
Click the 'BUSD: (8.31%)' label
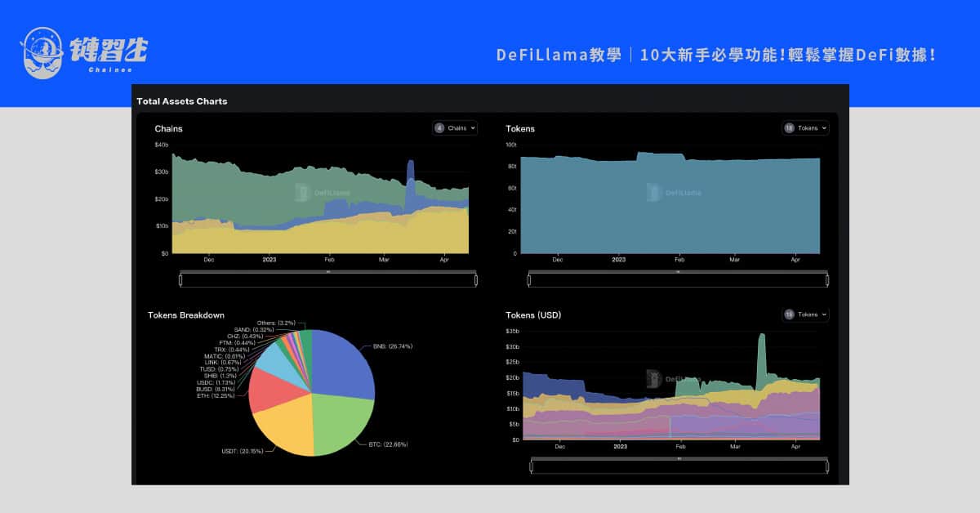coord(215,389)
